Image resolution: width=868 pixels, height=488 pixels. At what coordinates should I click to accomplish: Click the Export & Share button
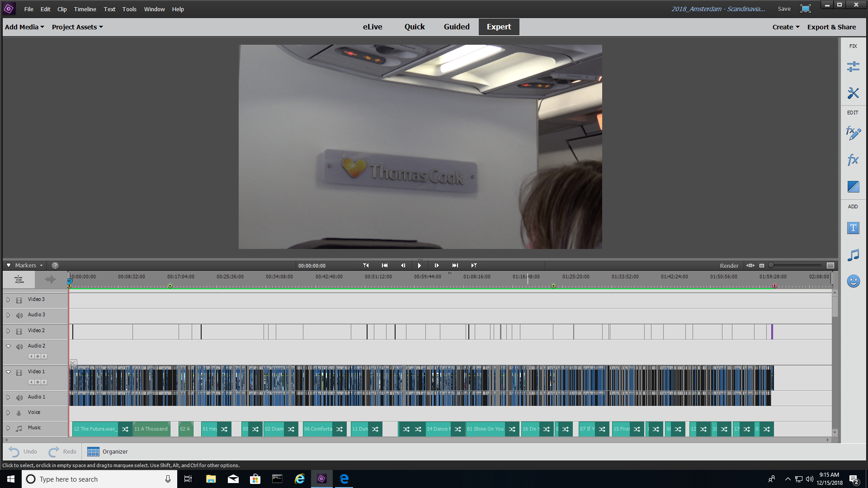pos(831,27)
